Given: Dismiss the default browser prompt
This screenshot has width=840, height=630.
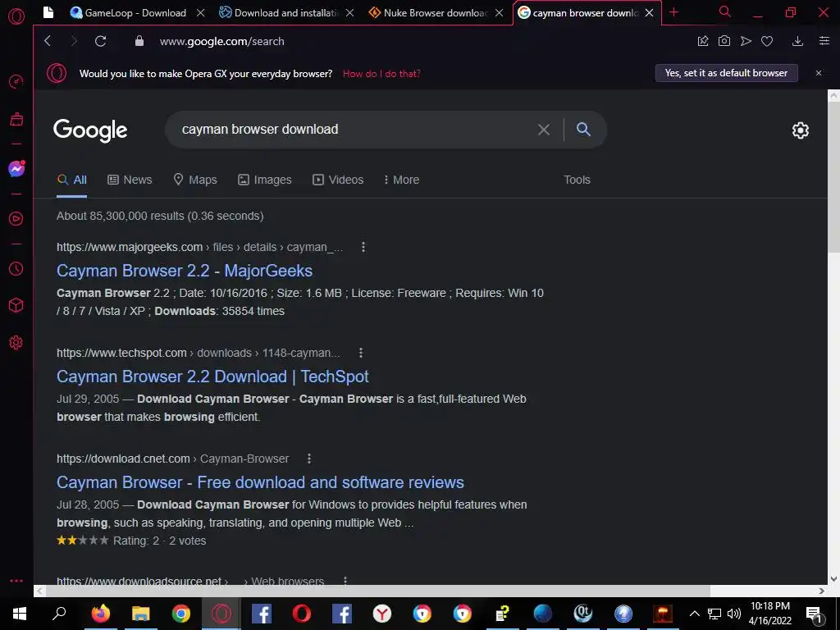Looking at the screenshot, I should [819, 73].
